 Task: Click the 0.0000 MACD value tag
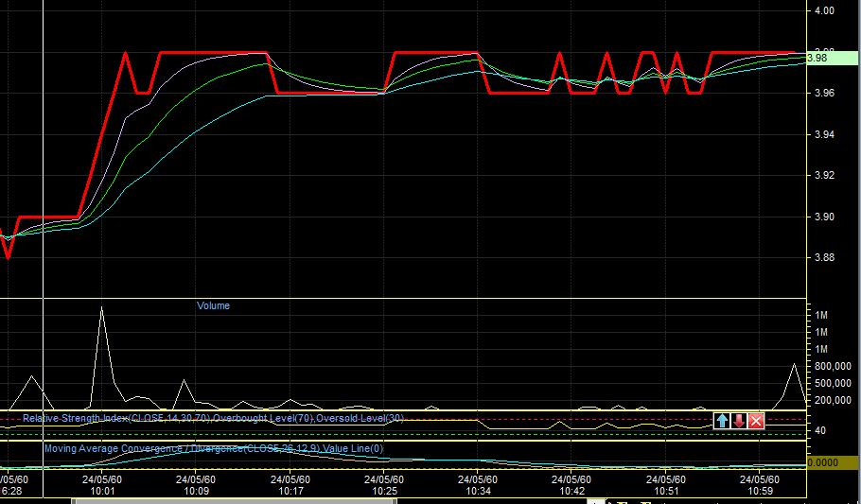(x=833, y=462)
